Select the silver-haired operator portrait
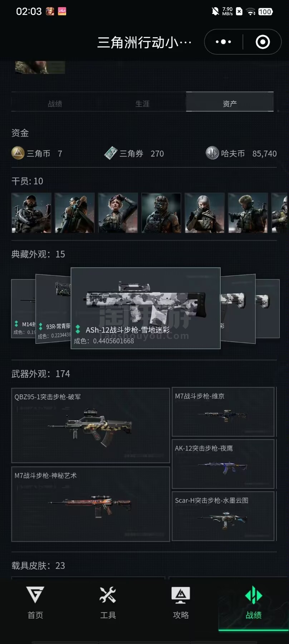The width and height of the screenshot is (289, 644). tap(205, 213)
